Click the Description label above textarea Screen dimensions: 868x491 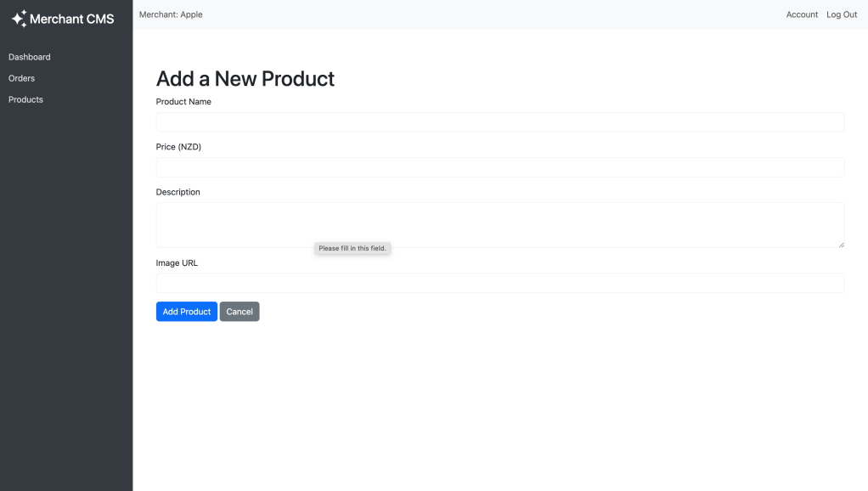(x=178, y=192)
